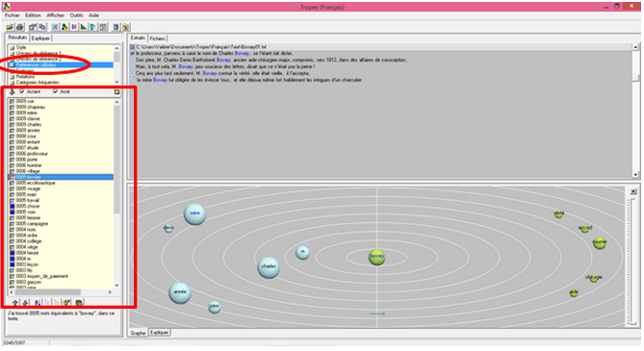Toggle the Actant checkbox

coord(22,91)
